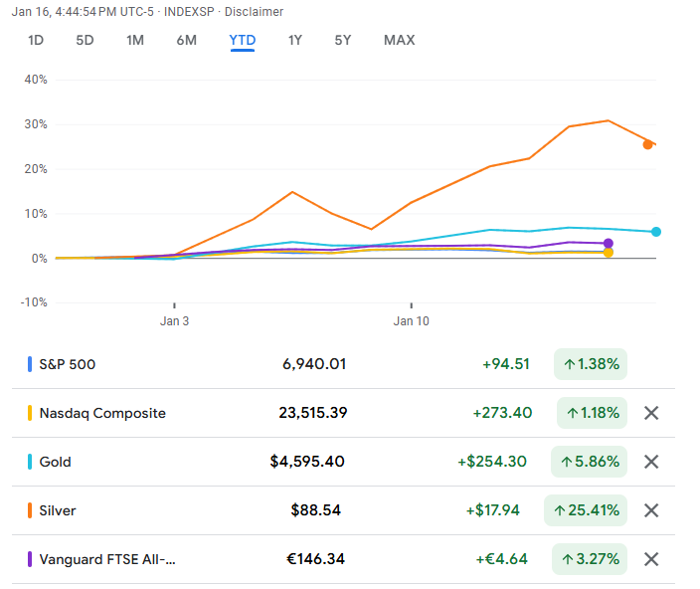This screenshot has width=700, height=589.
Task: Click the purple Vanguard endpoint dot
Action: click(x=609, y=243)
